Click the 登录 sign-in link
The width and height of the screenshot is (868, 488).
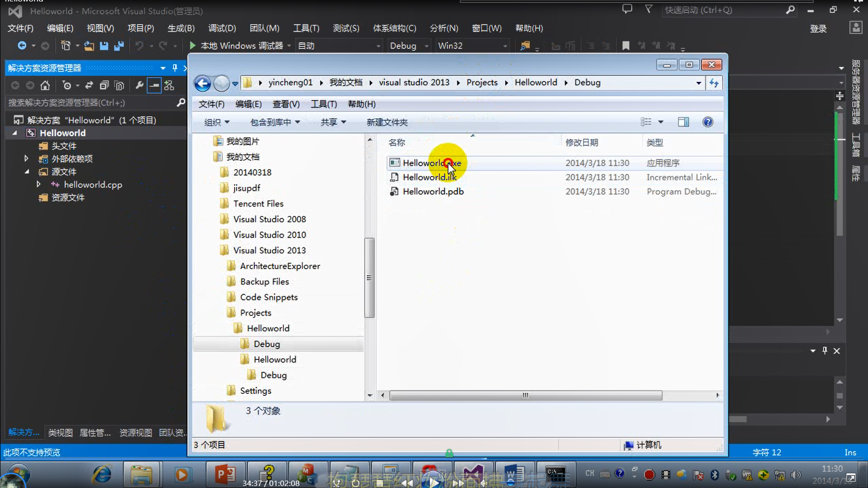tap(818, 29)
